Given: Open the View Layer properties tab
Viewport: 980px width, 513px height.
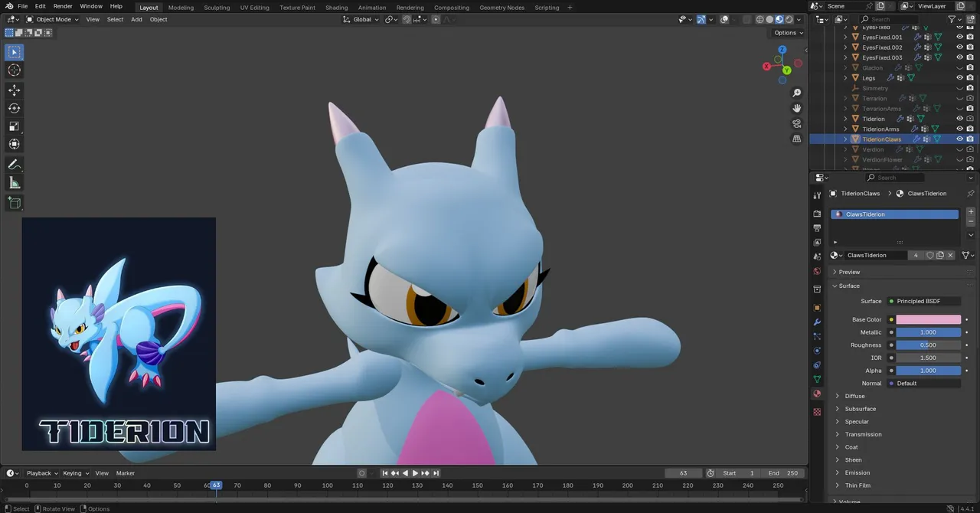Looking at the screenshot, I should pos(817,243).
